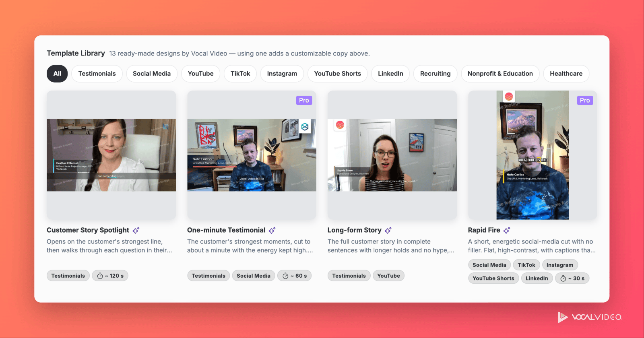Click Pro badge on Rapid Fire card

[585, 100]
